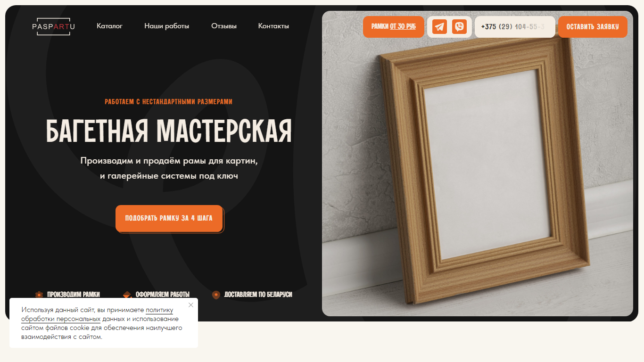Screen dimensions: 644x362
Task: Click the Производим рамки label
Action: 74,295
